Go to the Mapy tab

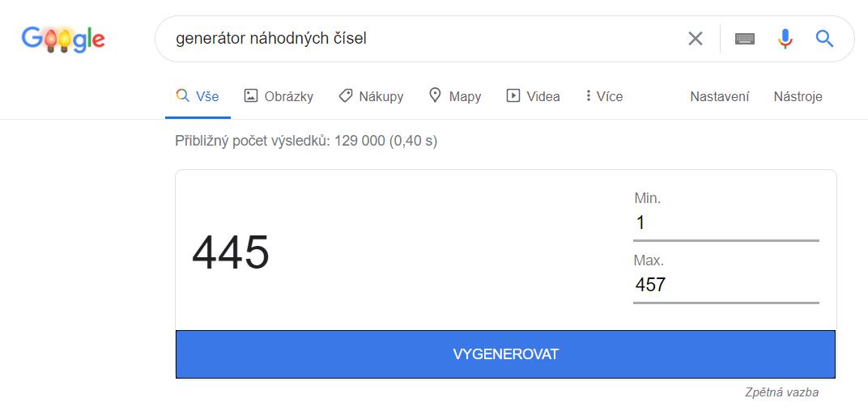click(x=454, y=96)
